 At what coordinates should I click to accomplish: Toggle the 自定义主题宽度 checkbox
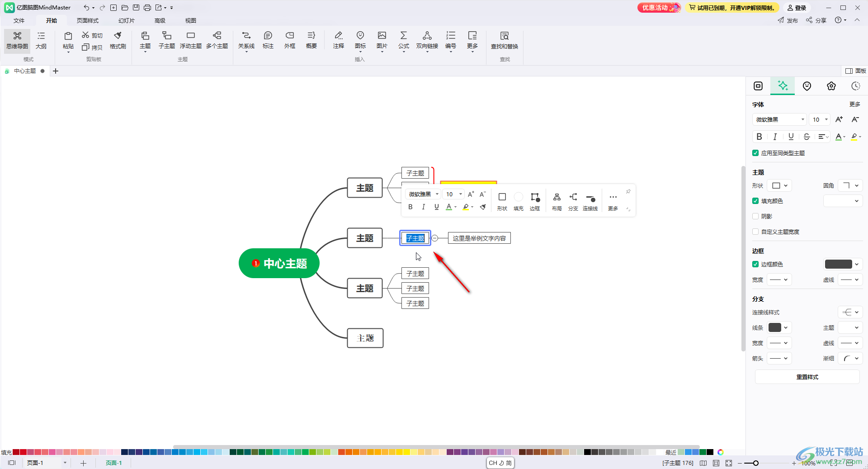[755, 232]
